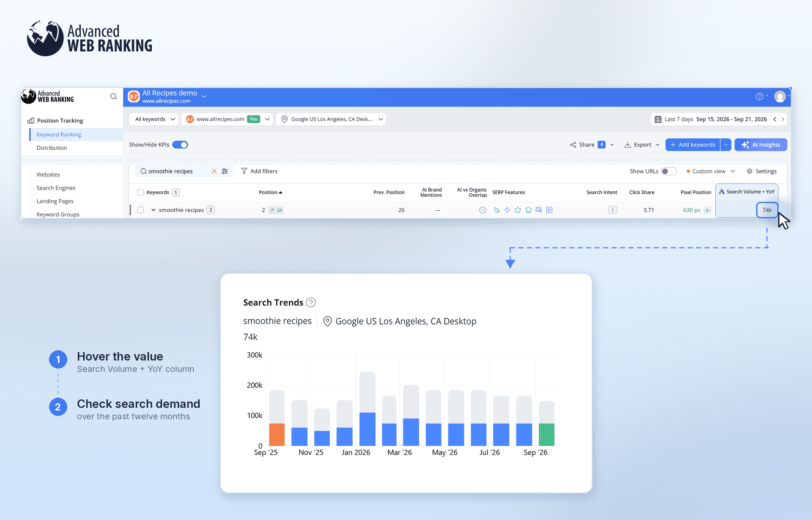Click Add filters
Screen dimensions: 812x520
[259, 171]
